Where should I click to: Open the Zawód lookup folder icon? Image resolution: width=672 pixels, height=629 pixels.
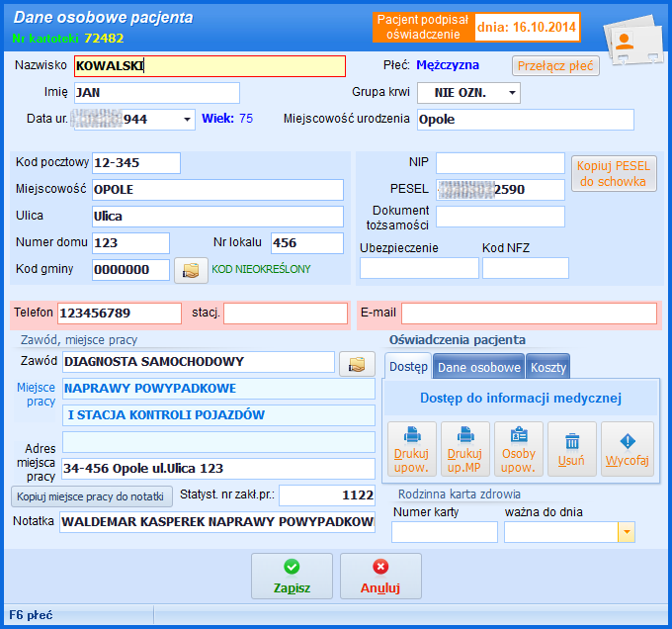click(356, 364)
